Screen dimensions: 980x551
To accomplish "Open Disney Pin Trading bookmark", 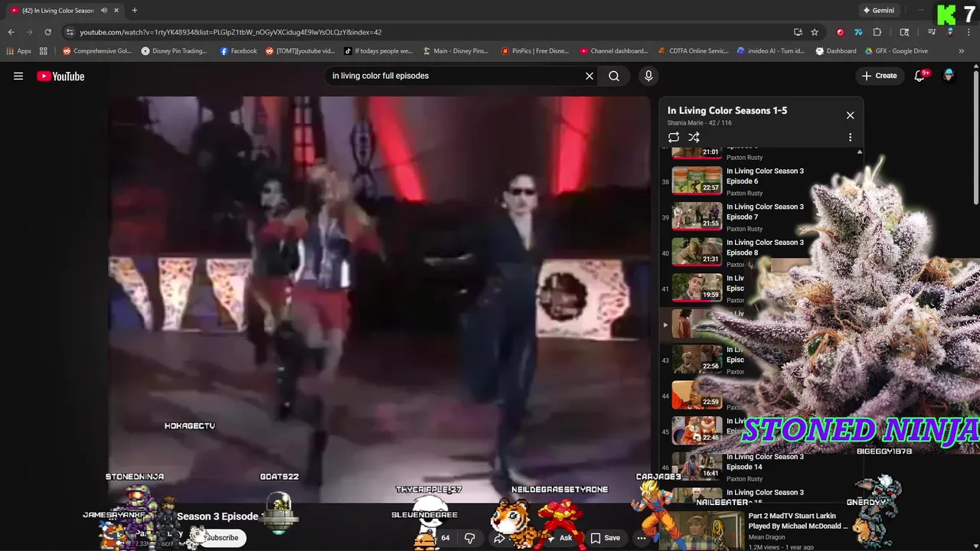I will (174, 51).
